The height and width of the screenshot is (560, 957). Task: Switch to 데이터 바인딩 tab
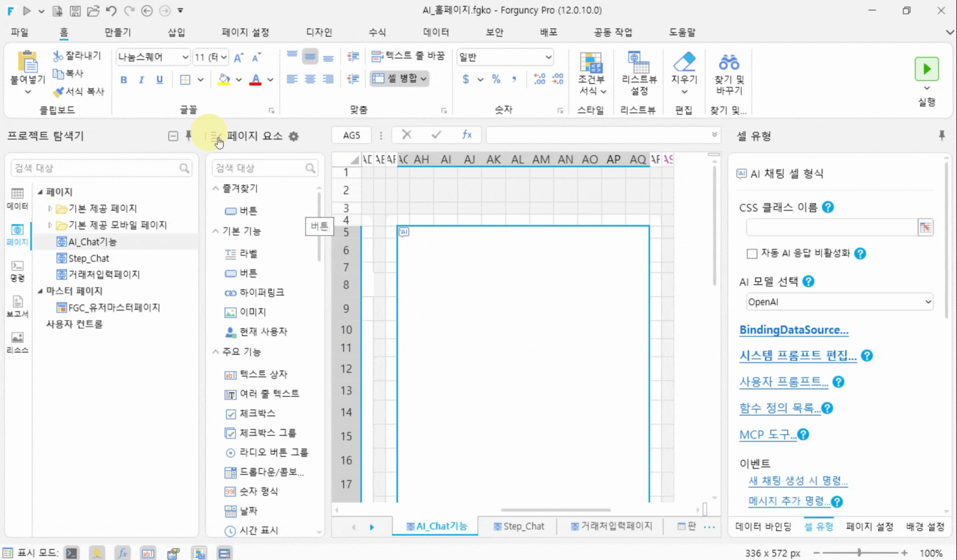pos(763,526)
